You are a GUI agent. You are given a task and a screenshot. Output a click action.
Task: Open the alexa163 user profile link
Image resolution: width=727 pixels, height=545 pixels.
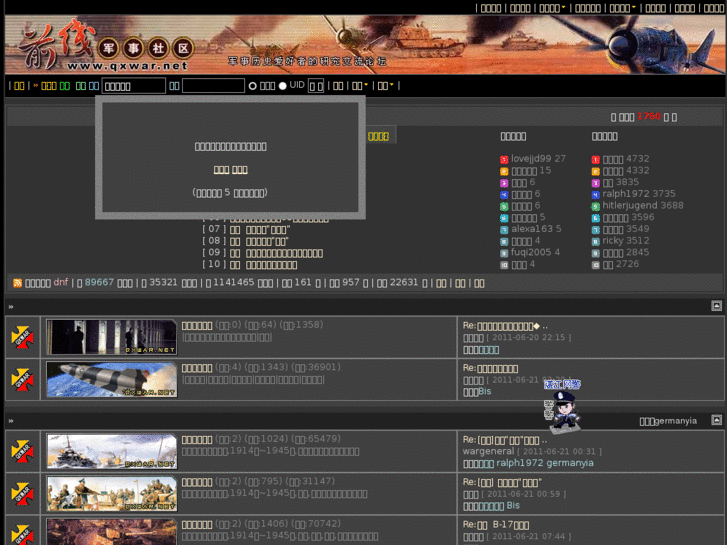click(531, 229)
